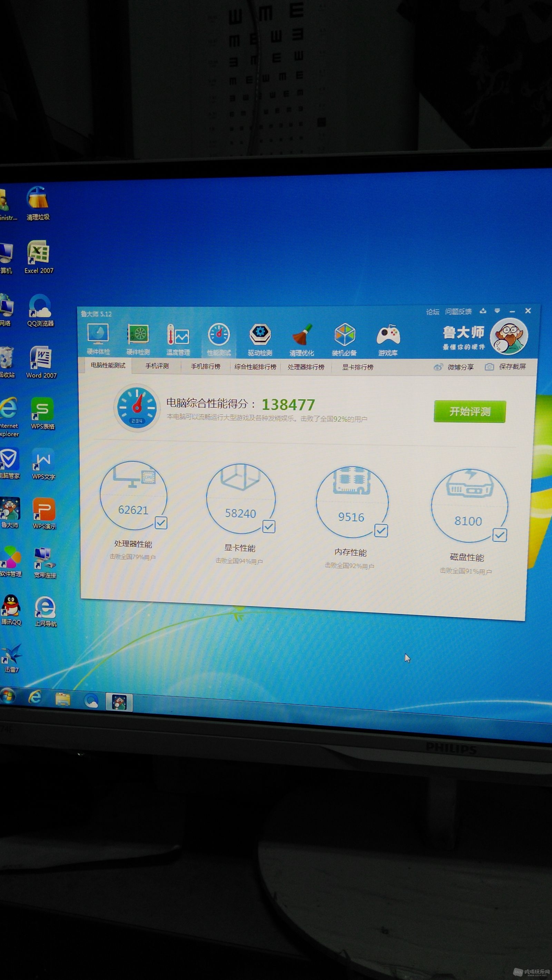Click memory score circle 9516
Viewport: 552px width, 980px height.
tap(352, 502)
